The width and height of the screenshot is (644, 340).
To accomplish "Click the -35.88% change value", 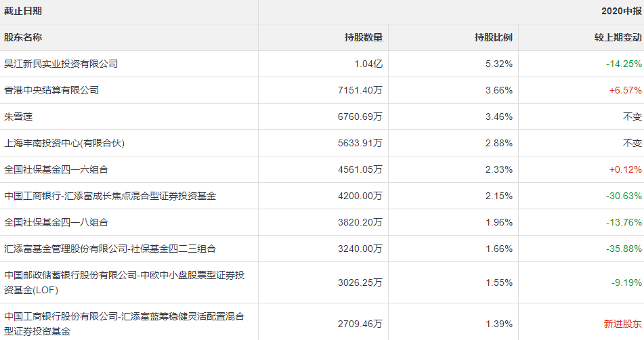I will click(624, 249).
